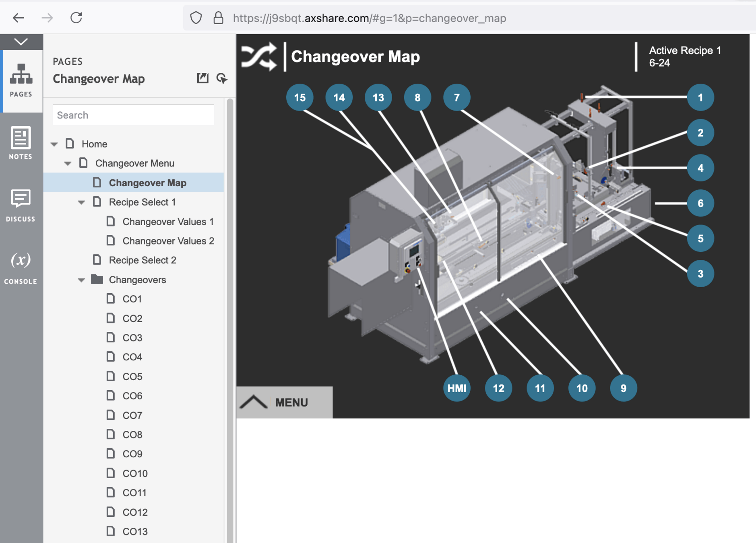Click the site padlock security icon
Screen dimensions: 756x543
[x=218, y=18]
